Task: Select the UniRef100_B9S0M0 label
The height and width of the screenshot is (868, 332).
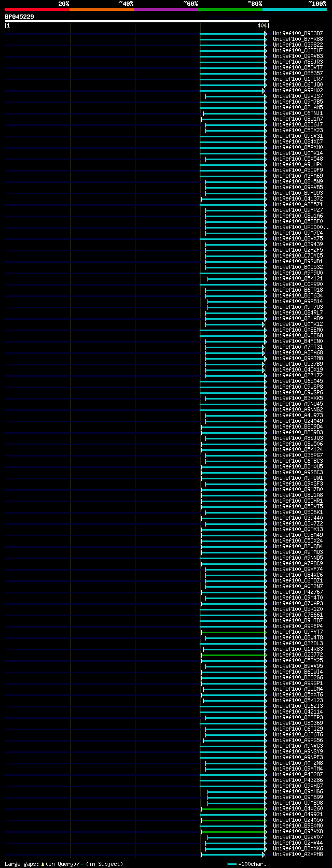Action: [x=298, y=826]
